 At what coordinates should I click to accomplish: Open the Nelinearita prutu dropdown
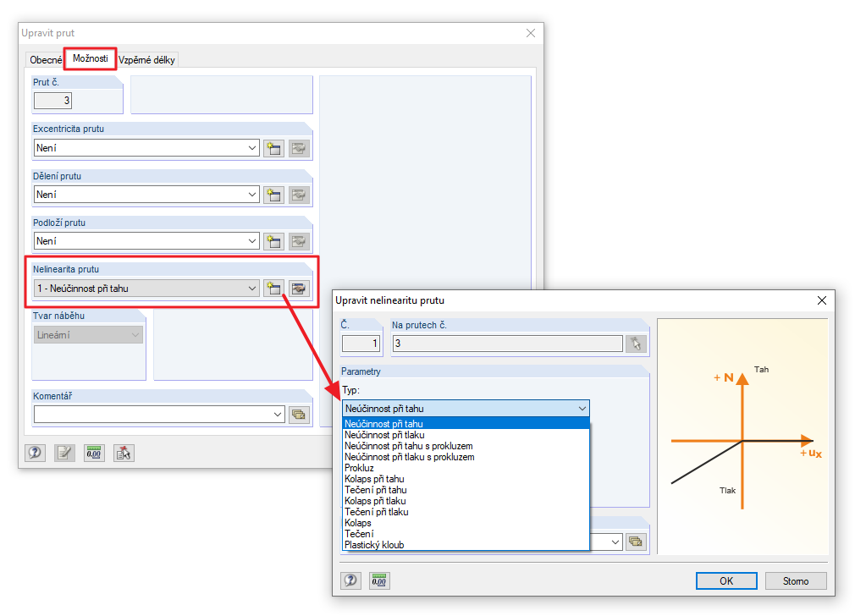[x=252, y=289]
